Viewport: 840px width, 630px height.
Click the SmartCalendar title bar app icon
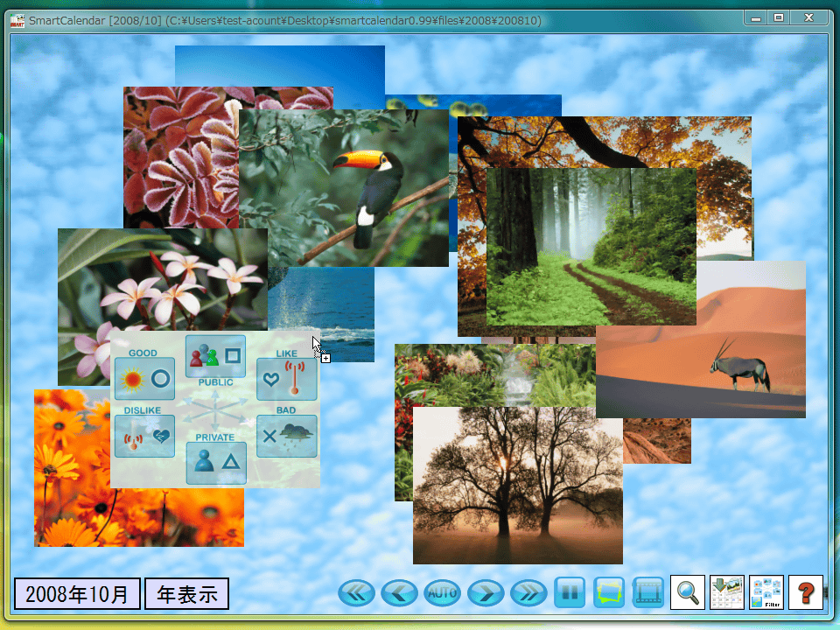click(17, 21)
